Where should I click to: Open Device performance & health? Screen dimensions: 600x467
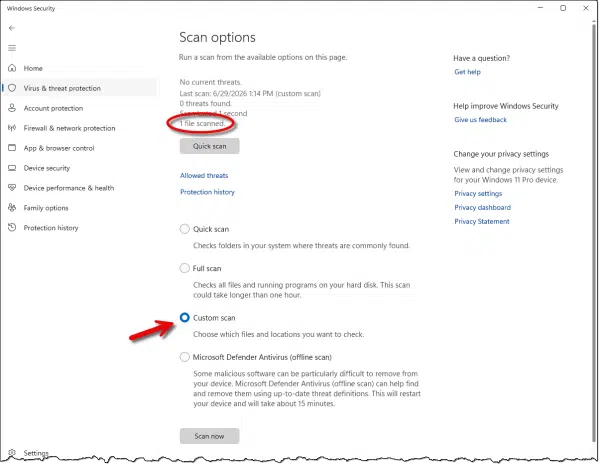(x=68, y=188)
